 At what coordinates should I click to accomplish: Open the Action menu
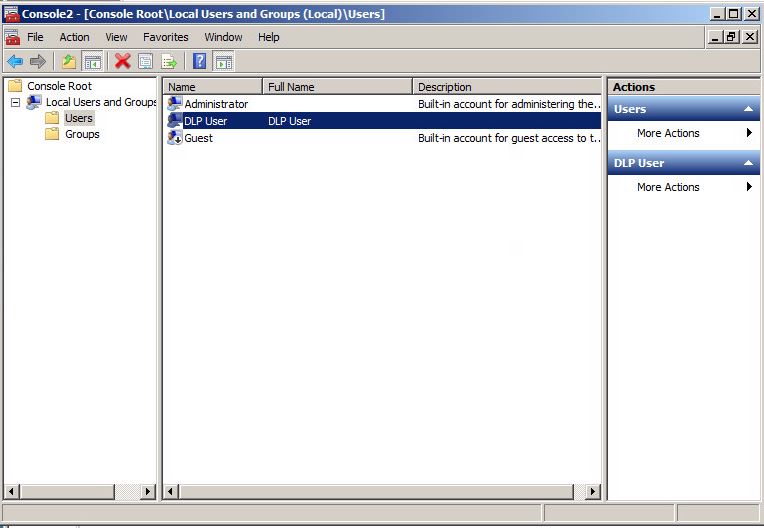(74, 37)
